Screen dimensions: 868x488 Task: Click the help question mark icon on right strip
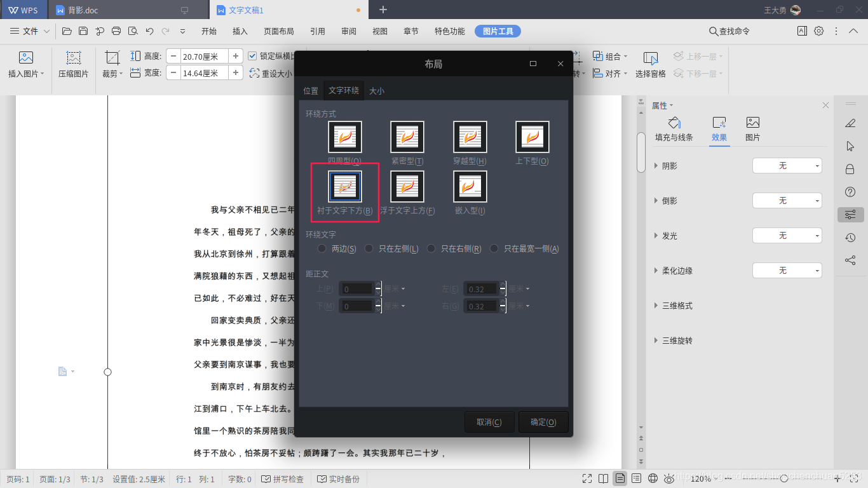pyautogui.click(x=850, y=192)
